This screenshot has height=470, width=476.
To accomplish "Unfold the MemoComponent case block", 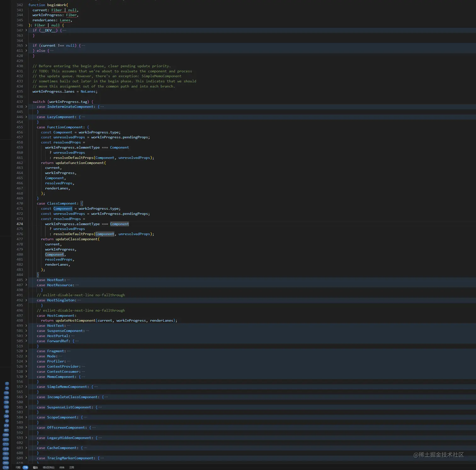I will tap(26, 377).
